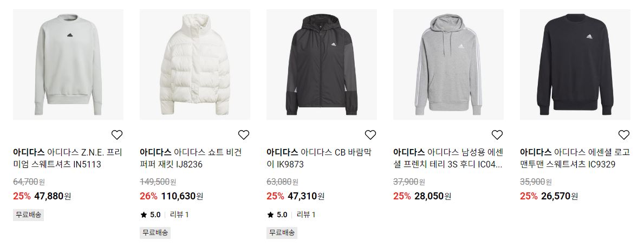Open CB windbreaker IK9873 title link
Viewport: 644px width, 246px height.
[319, 159]
